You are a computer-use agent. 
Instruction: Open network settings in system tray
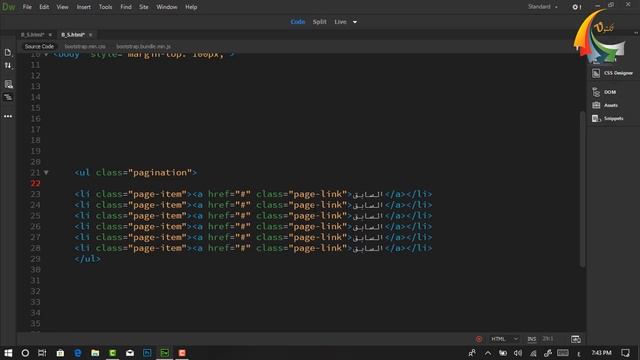(533, 353)
